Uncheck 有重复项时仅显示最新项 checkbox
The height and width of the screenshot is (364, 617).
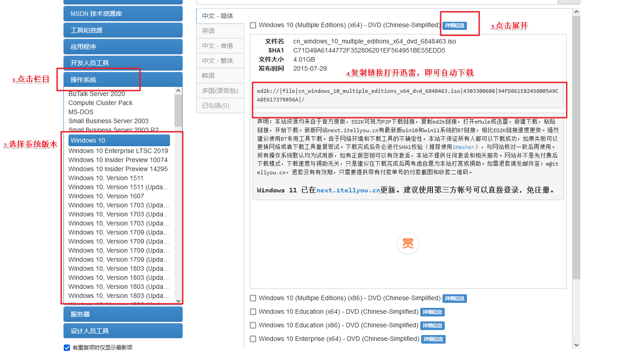pos(67,348)
